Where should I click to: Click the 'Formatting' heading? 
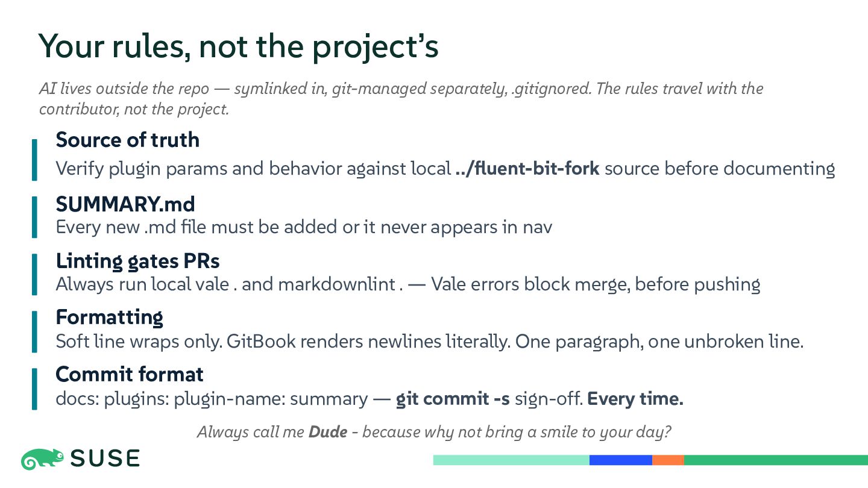pyautogui.click(x=109, y=317)
